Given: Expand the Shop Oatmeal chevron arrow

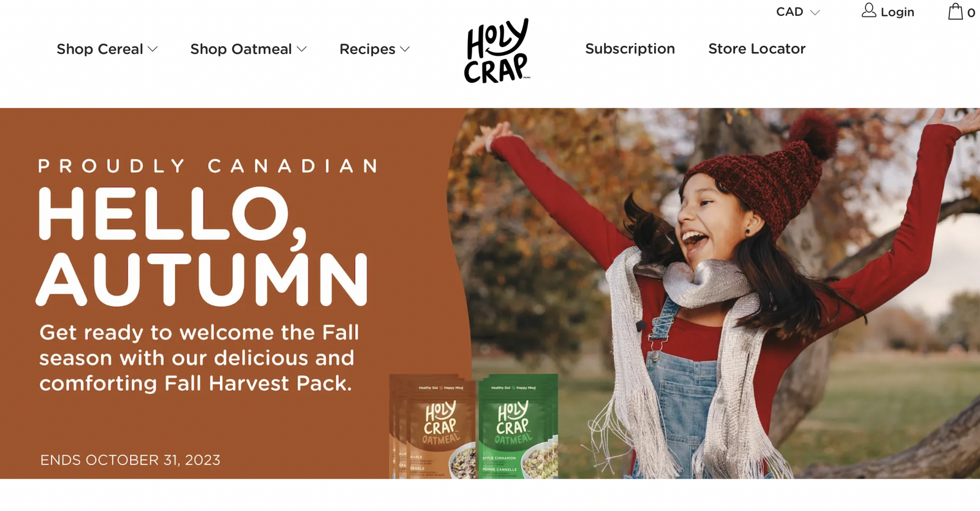Looking at the screenshot, I should coord(302,49).
